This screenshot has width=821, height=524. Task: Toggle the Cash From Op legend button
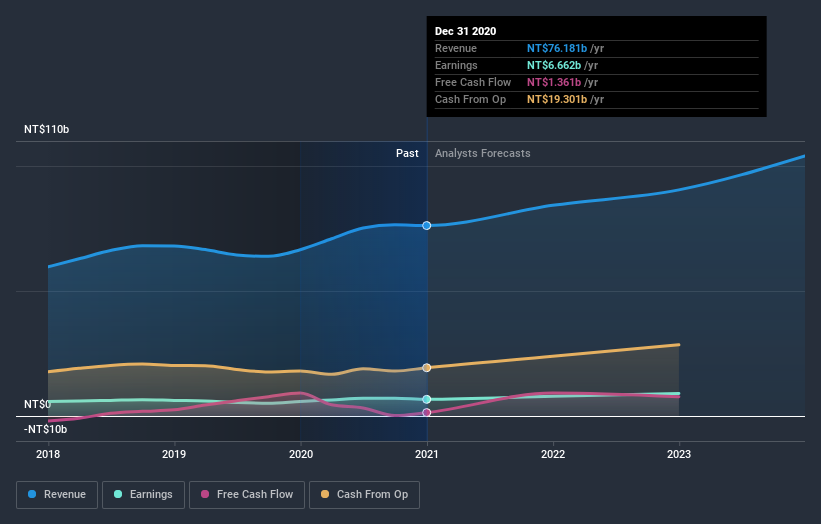click(364, 495)
